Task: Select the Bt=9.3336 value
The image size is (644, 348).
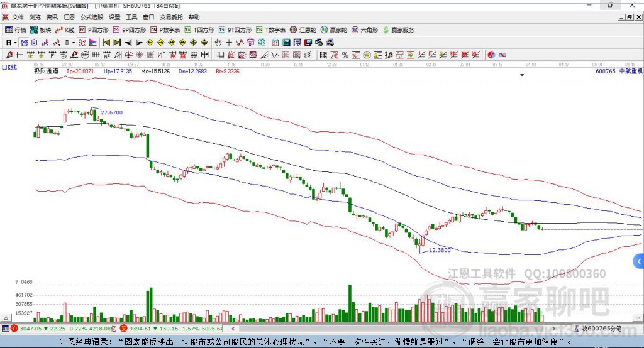Action: pyautogui.click(x=228, y=71)
